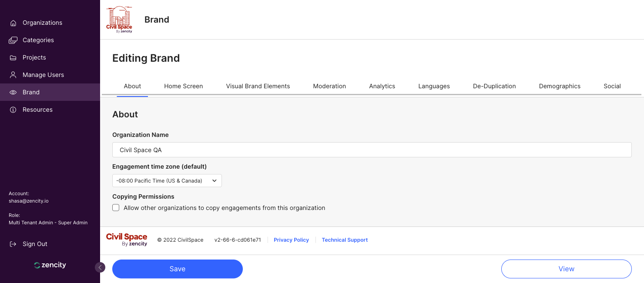This screenshot has height=283, width=644.
Task: Click the Sign Out arrow icon
Action: click(x=13, y=244)
